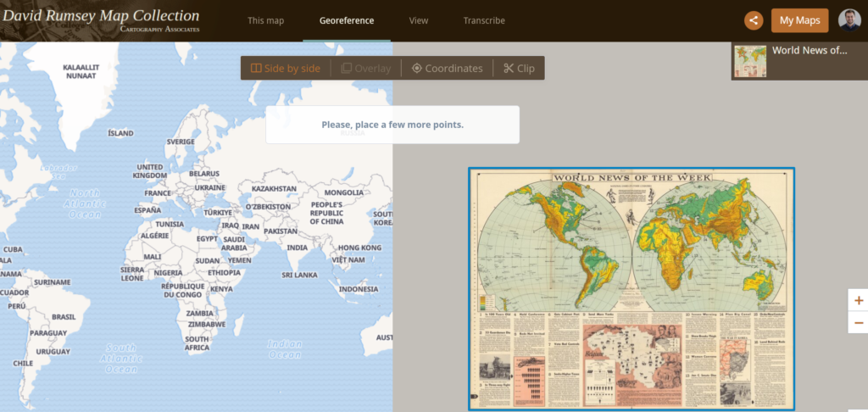Click the ALGÉRIE label on basemap
Image resolution: width=868 pixels, height=412 pixels.
[x=154, y=236]
